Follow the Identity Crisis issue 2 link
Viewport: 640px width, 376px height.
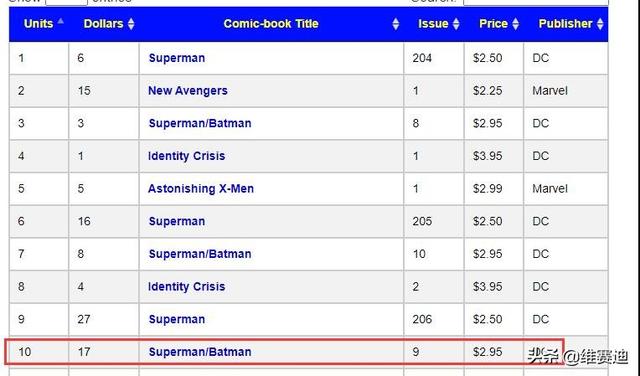[x=187, y=287]
